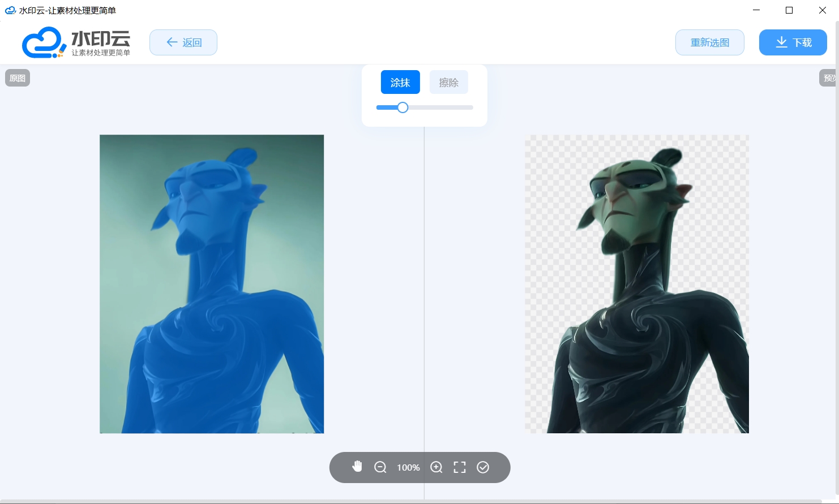Zoom in with the plus magnifier
The image size is (839, 504).
point(436,467)
